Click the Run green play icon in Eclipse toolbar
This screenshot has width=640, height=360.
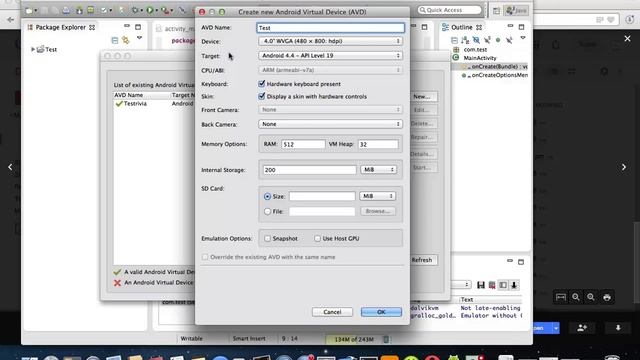tap(150, 10)
